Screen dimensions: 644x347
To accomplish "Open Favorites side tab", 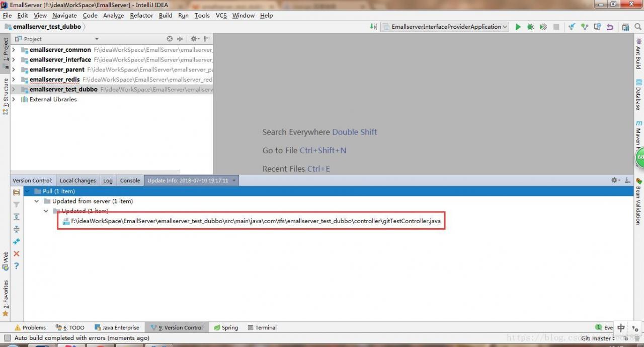I will point(6,298).
